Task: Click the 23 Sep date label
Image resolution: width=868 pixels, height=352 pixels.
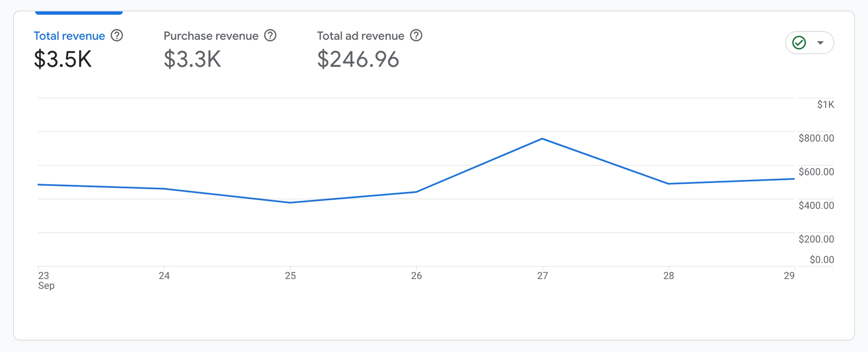Action: (45, 280)
